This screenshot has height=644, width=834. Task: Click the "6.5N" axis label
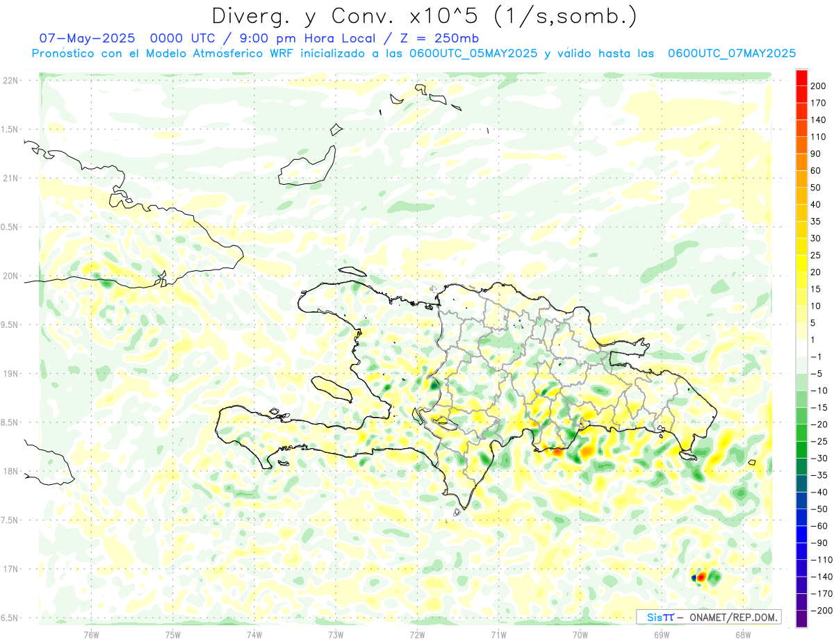[x=10, y=618]
